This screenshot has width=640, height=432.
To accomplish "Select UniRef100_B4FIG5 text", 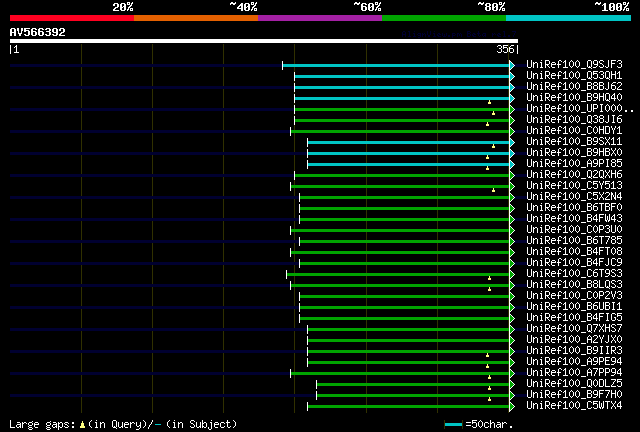I will pyautogui.click(x=574, y=318).
